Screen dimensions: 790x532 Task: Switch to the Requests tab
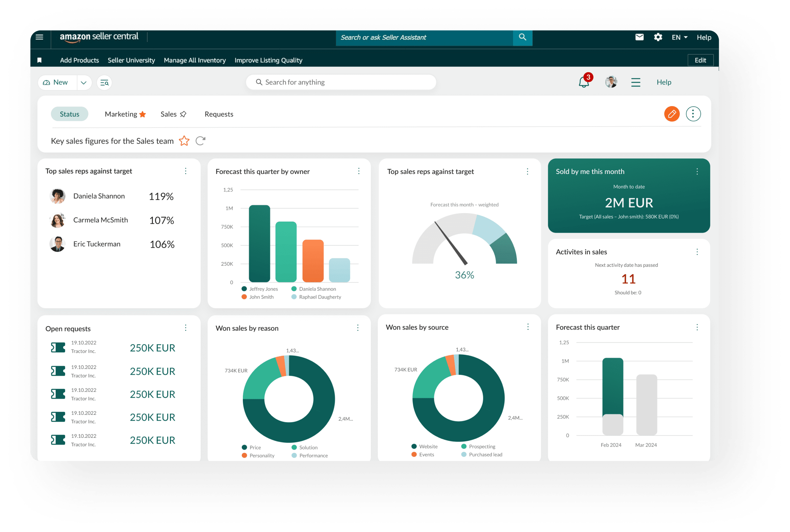pyautogui.click(x=219, y=114)
